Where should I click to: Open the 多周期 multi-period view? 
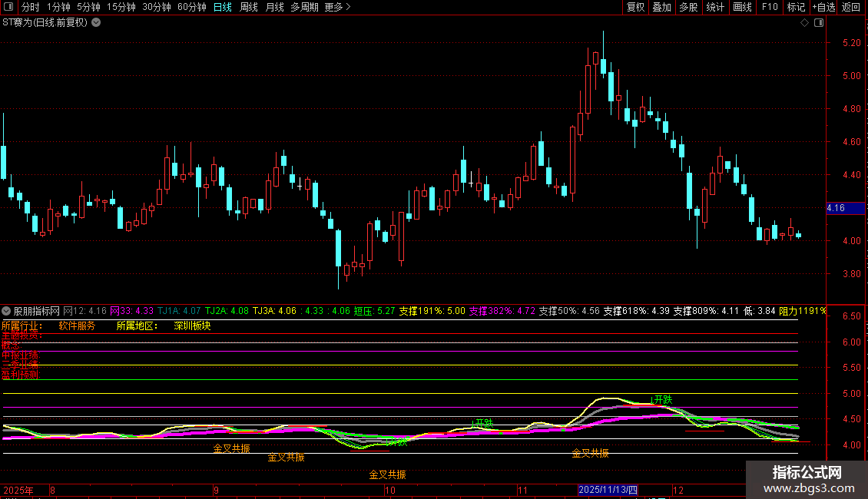304,7
